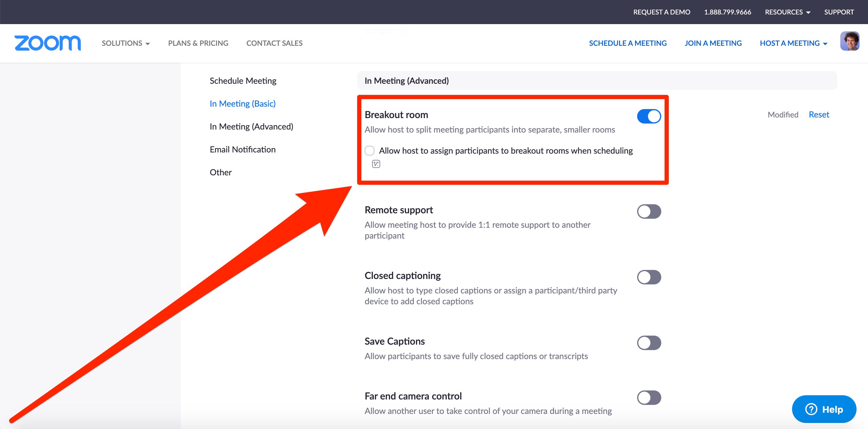Click the version info icon under breakout checkbox
Image resolution: width=868 pixels, height=429 pixels.
(x=376, y=164)
